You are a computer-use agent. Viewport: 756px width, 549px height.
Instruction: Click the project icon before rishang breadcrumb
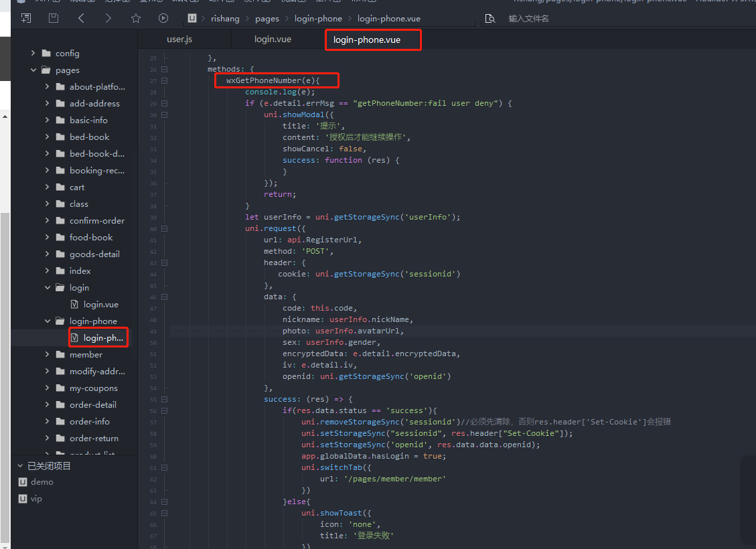coord(192,18)
